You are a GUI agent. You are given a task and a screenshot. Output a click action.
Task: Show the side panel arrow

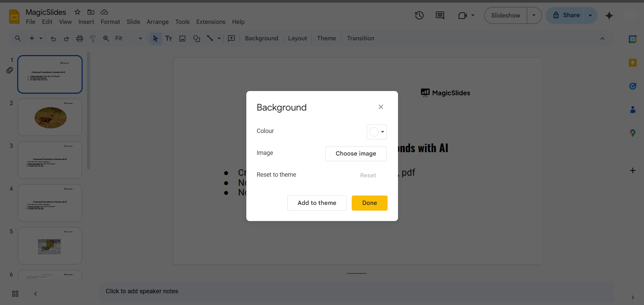point(633,297)
